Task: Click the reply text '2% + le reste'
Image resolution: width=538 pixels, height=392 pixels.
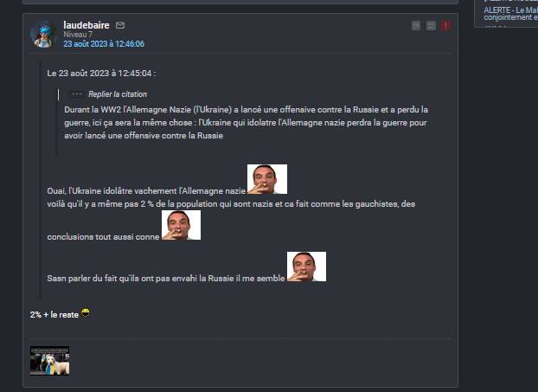Action: tap(54, 314)
